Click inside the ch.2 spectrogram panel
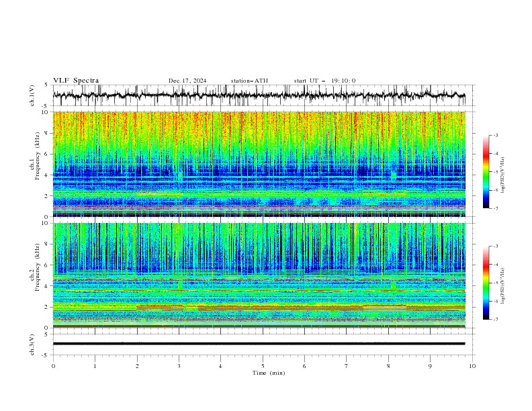532x411 pixels. pos(259,275)
